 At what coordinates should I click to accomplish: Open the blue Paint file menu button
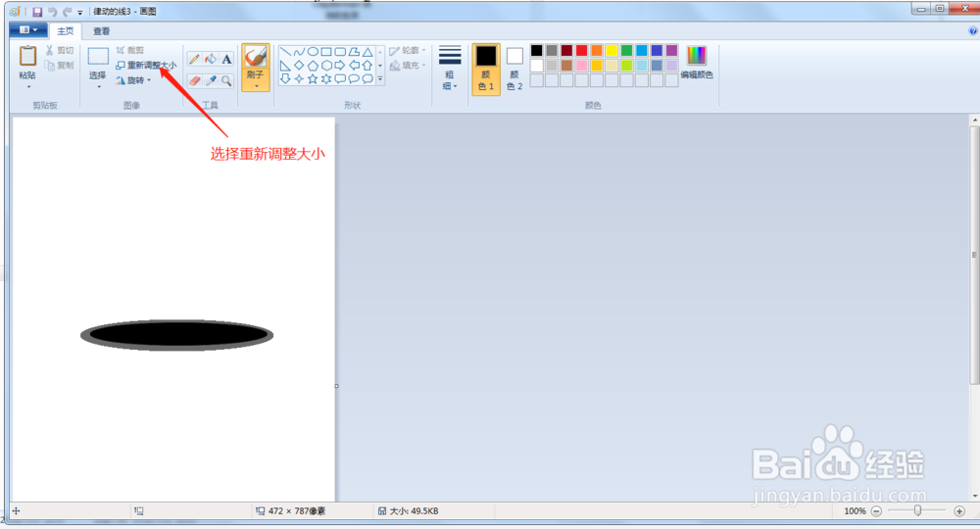(x=28, y=30)
